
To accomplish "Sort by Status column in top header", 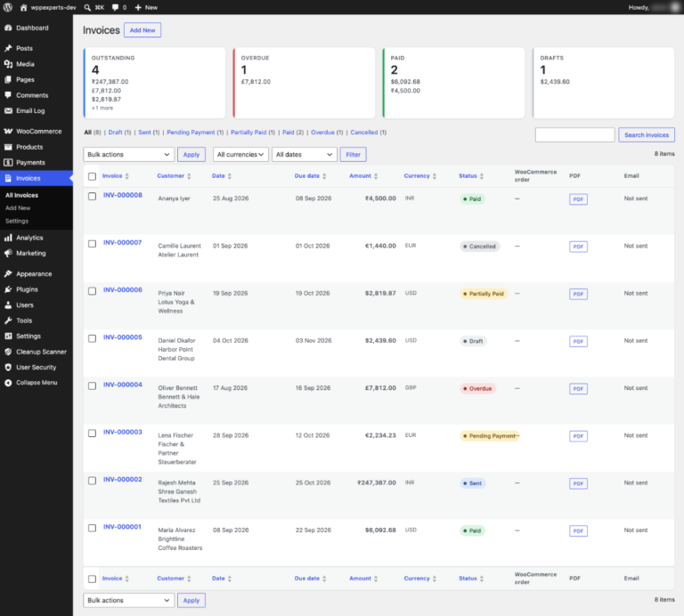I will [x=471, y=176].
